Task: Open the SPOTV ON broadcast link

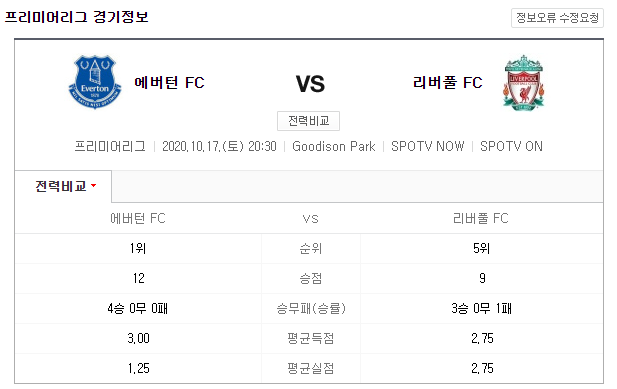Action: pos(511,146)
